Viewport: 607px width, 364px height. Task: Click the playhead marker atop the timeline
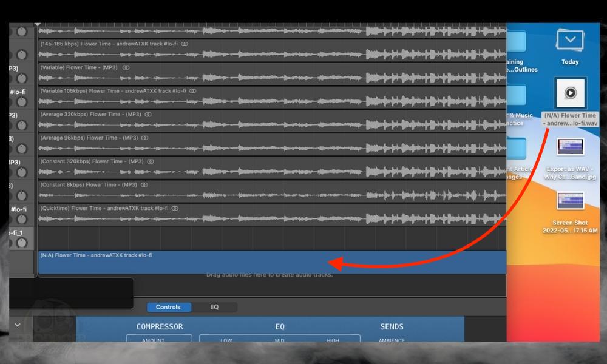38,25
